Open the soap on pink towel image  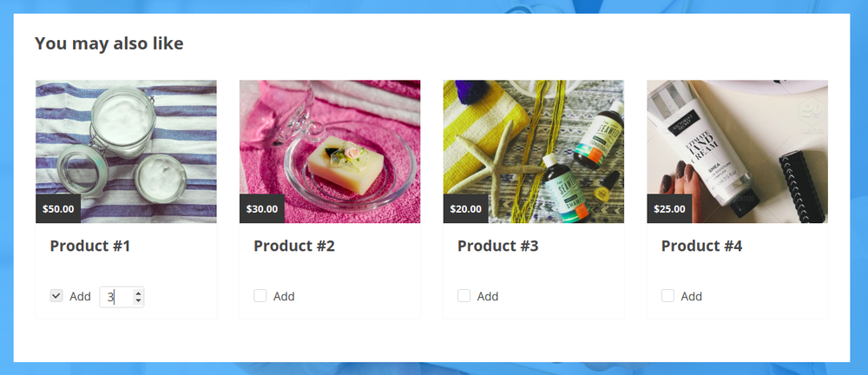tap(330, 152)
